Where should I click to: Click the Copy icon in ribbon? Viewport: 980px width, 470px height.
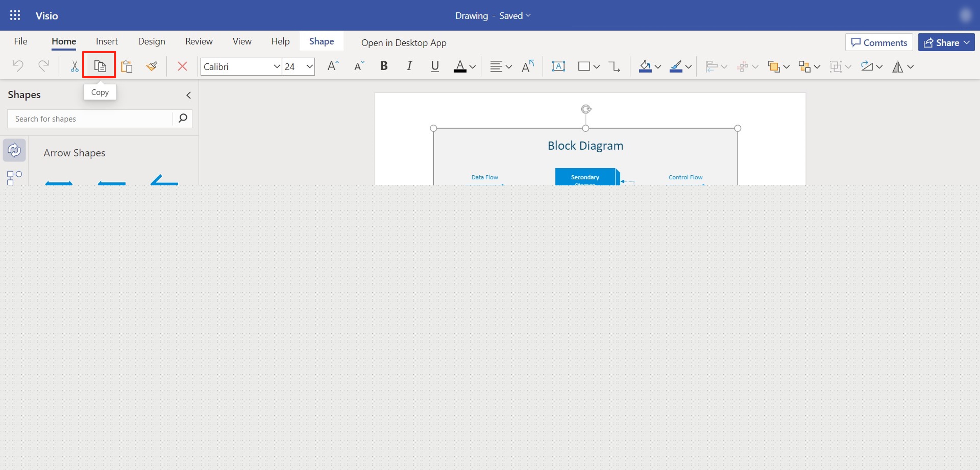tap(100, 66)
